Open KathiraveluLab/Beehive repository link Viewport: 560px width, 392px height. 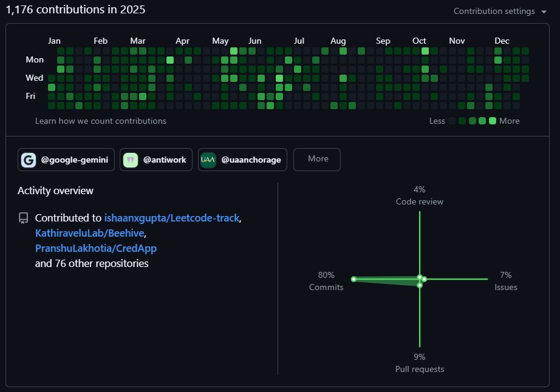pos(90,233)
